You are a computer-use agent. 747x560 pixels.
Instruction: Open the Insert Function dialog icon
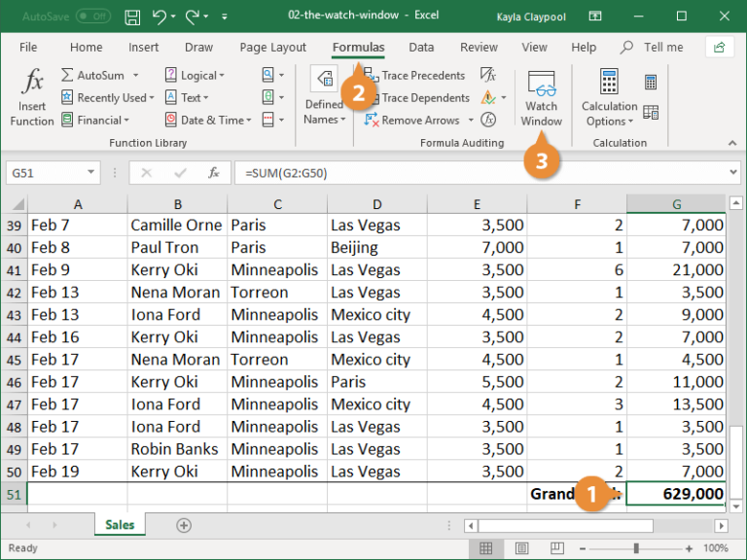click(x=32, y=81)
